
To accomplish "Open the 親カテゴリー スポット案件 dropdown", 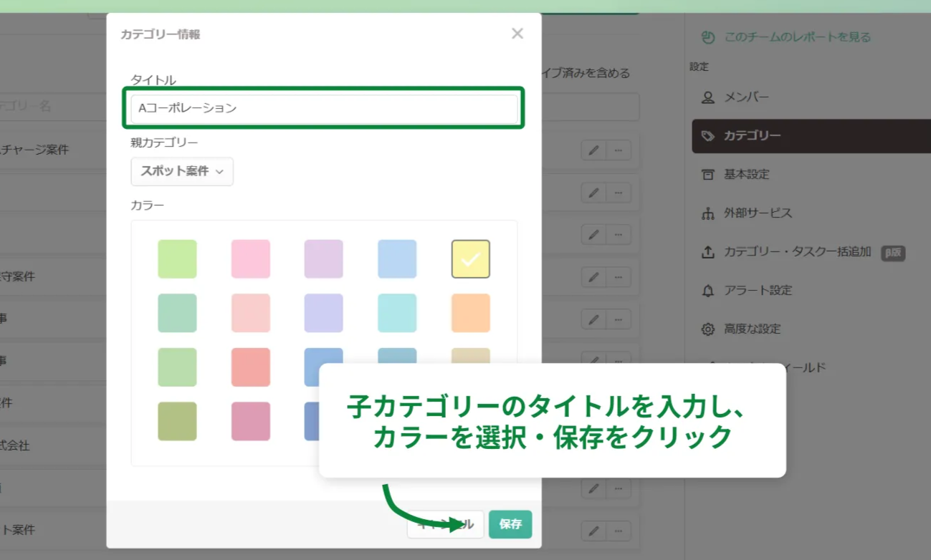I will 182,172.
